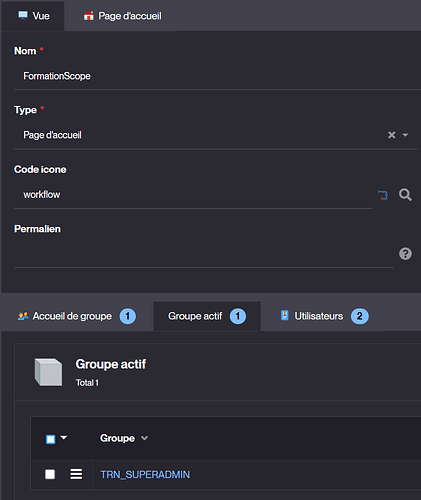Expand the Type dropdown arrow
Viewport: 421px width, 500px height.
[405, 135]
